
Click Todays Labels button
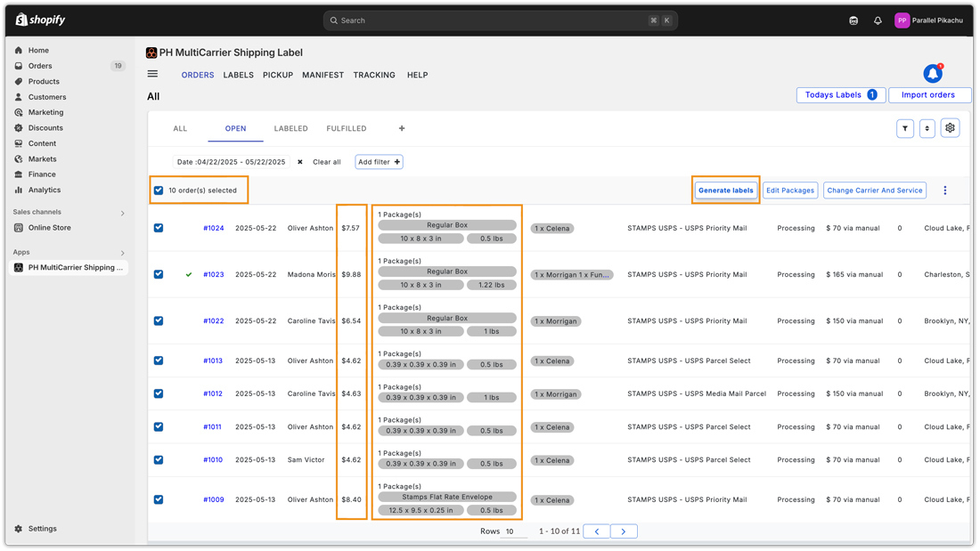tap(841, 95)
